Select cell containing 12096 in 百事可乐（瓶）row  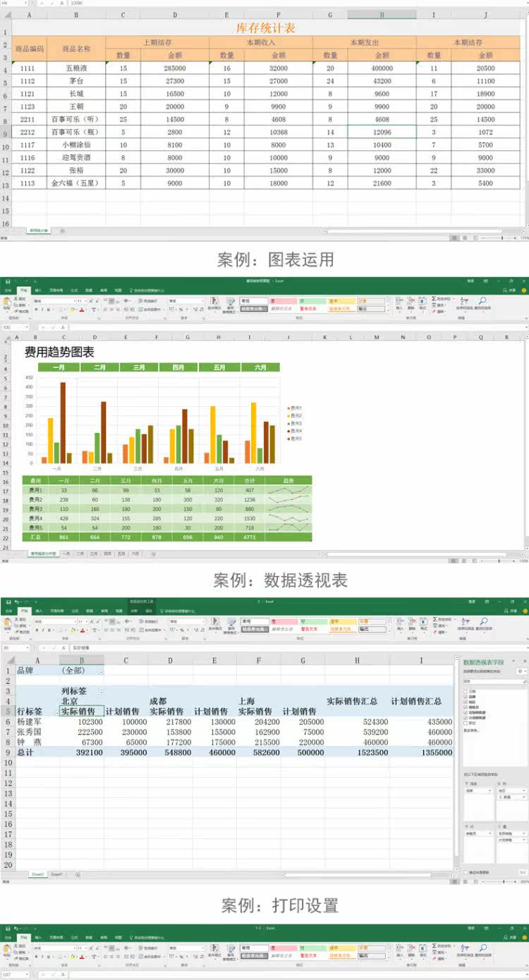pos(382,132)
